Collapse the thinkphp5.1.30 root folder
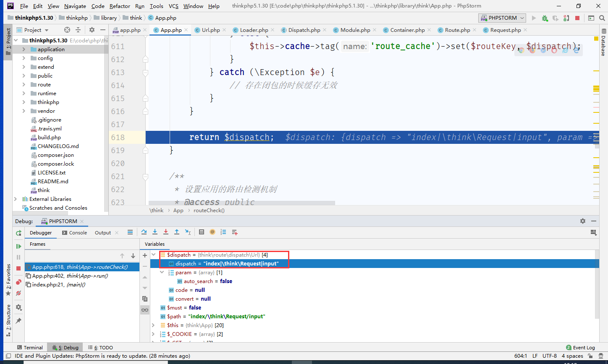The image size is (608, 364). pyautogui.click(x=16, y=40)
